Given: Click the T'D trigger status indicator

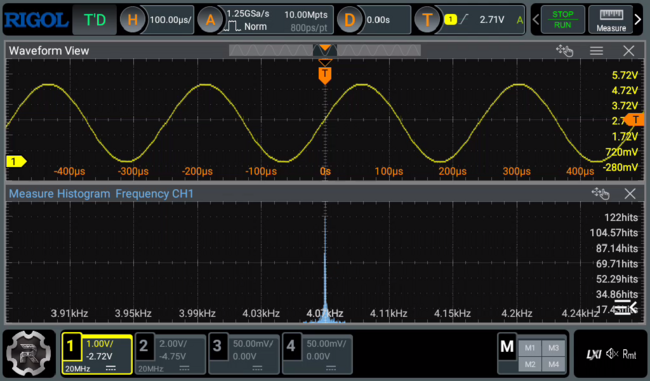Looking at the screenshot, I should pyautogui.click(x=95, y=19).
